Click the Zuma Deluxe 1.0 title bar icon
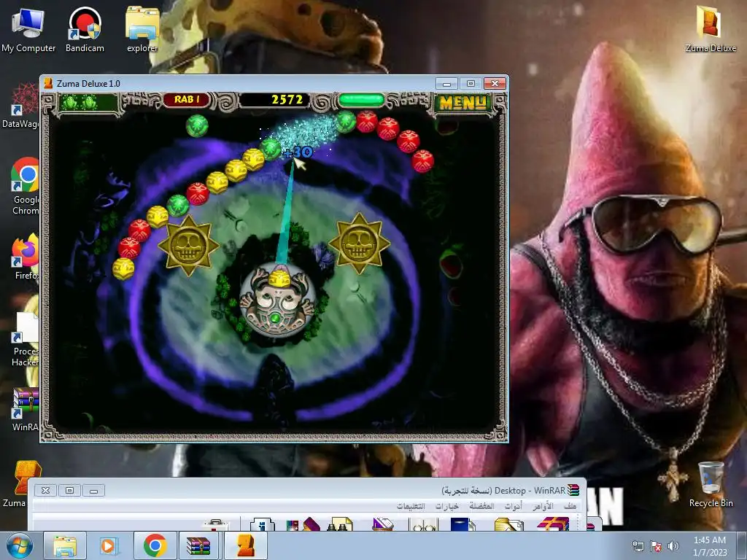 (x=48, y=83)
